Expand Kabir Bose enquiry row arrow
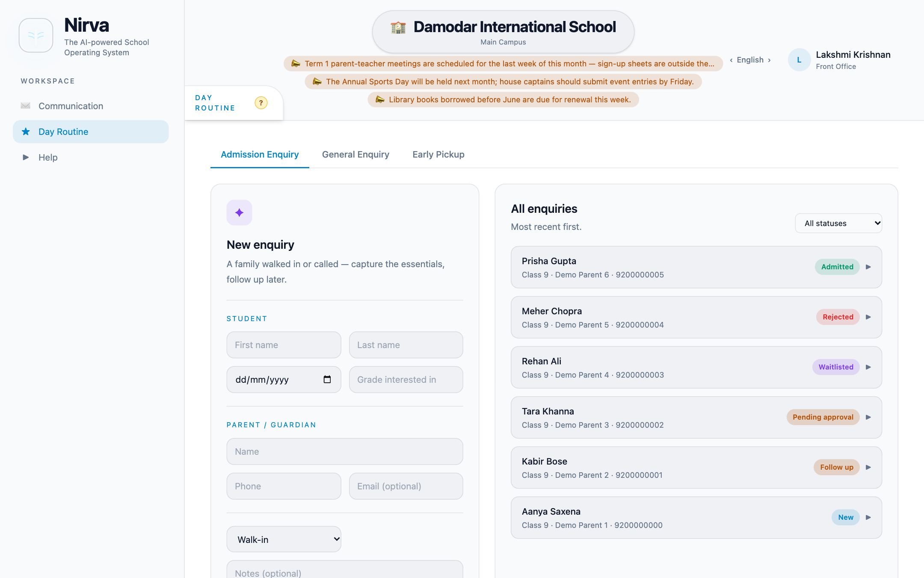The image size is (924, 578). tap(868, 467)
